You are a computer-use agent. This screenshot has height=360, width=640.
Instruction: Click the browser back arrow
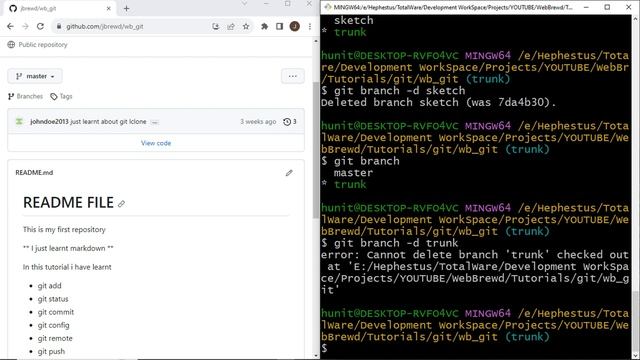coord(10,26)
